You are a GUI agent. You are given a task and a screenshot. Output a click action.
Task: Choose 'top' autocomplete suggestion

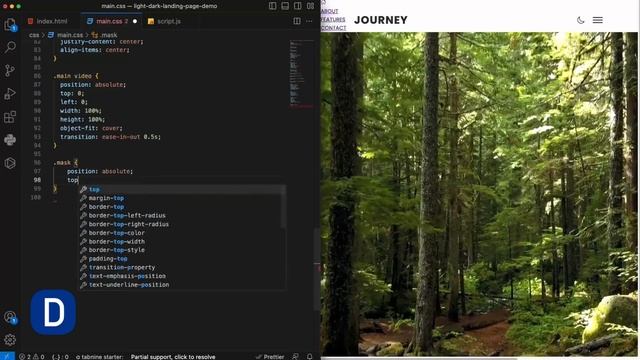pos(182,189)
